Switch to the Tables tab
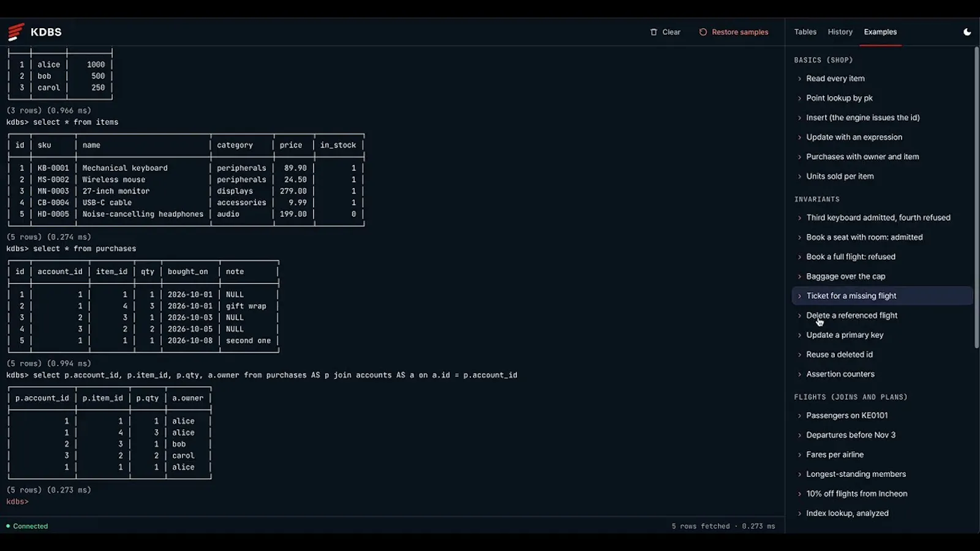The height and width of the screenshot is (551, 980). [x=805, y=32]
